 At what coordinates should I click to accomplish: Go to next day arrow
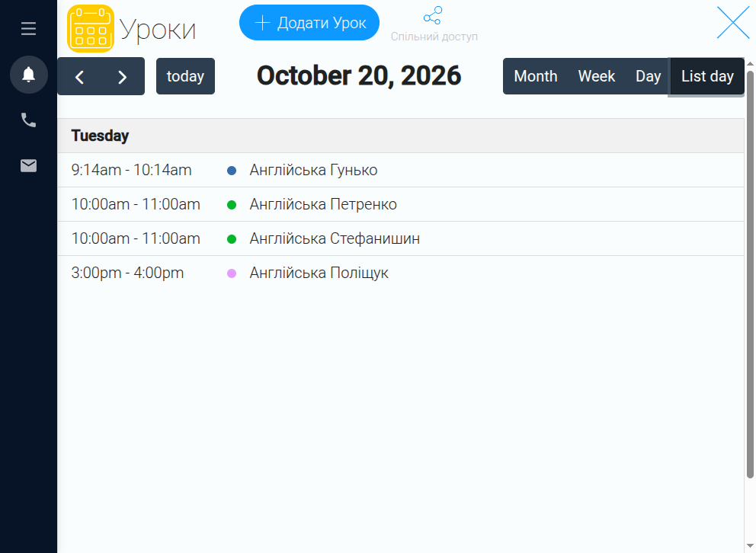coord(123,77)
